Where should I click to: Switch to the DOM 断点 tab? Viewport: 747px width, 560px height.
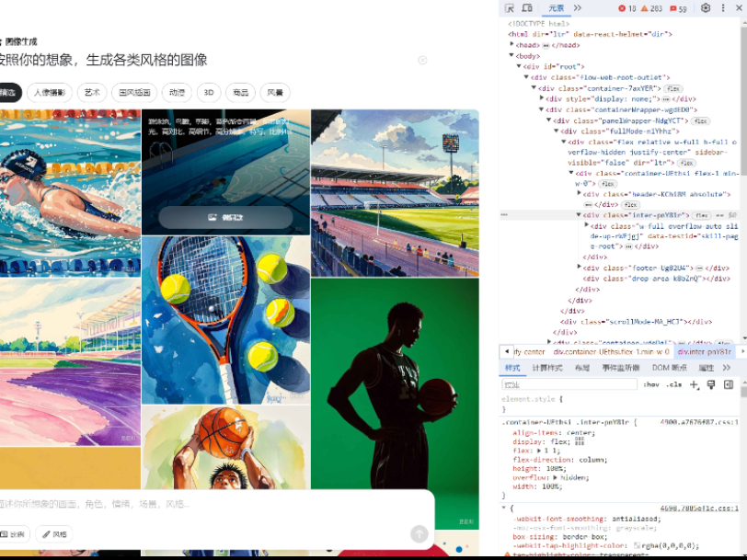[x=669, y=368]
